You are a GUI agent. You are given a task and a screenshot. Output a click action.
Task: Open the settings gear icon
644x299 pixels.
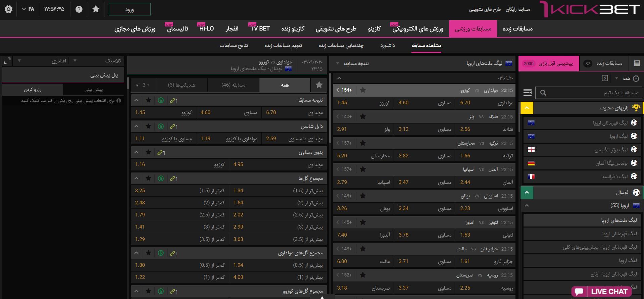tap(9, 9)
